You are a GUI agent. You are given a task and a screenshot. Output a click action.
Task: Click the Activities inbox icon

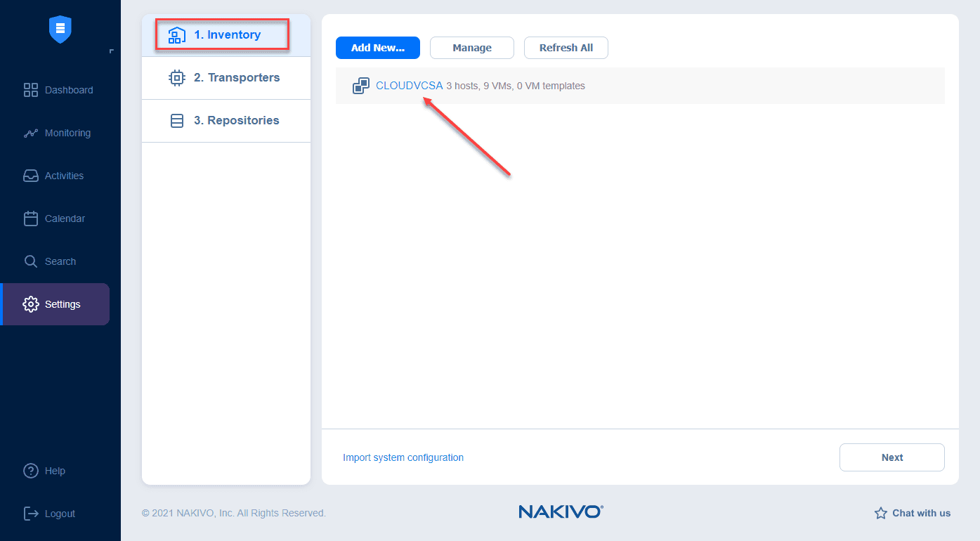click(x=31, y=176)
